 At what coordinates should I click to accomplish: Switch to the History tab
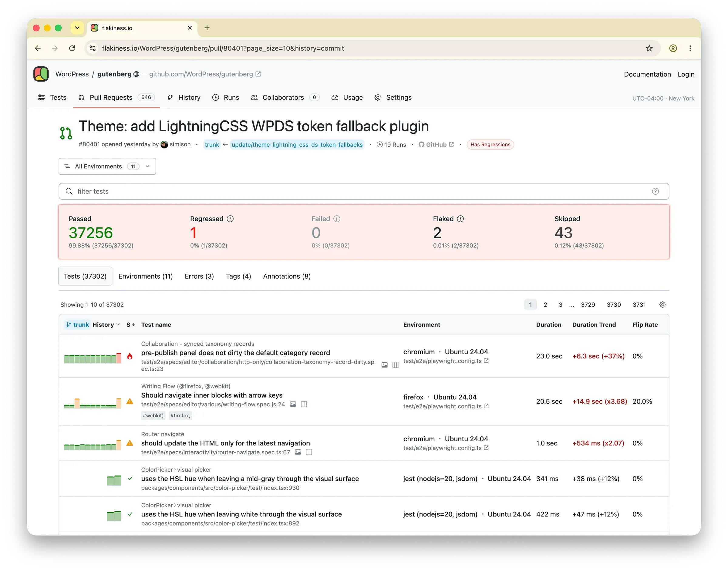[x=184, y=97]
